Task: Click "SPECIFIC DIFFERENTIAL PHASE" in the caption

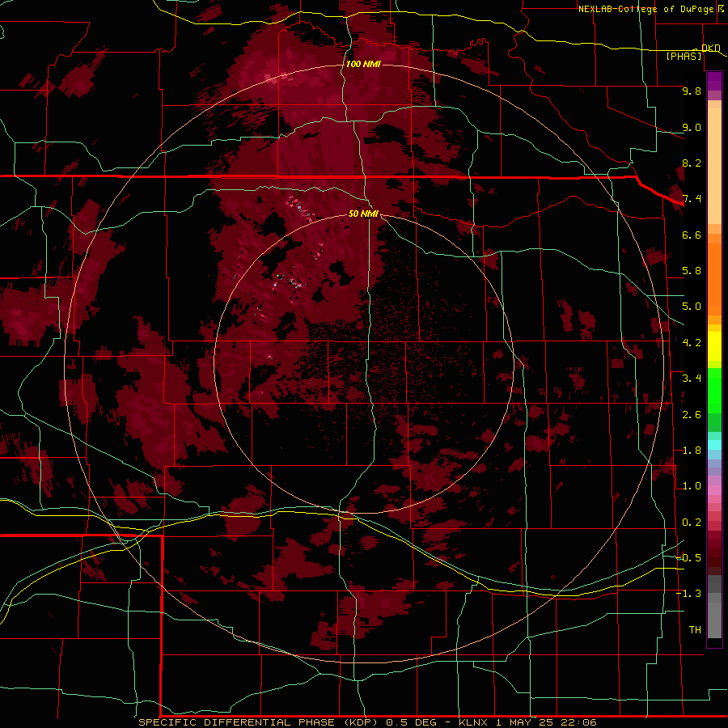Action: click(x=237, y=722)
